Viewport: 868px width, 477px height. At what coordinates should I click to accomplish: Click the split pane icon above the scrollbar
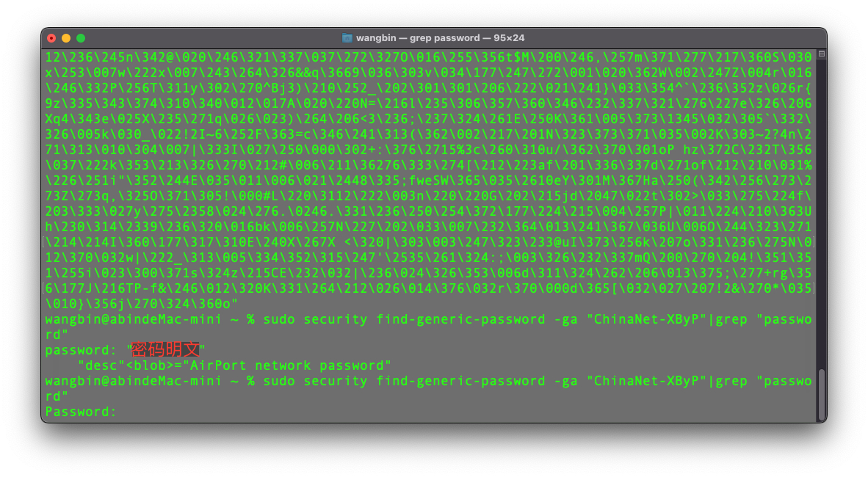pos(822,54)
